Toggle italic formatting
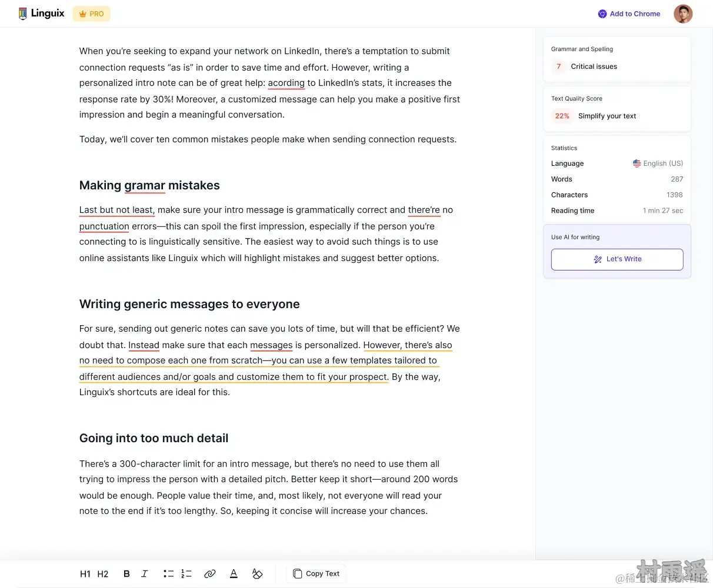 (145, 574)
